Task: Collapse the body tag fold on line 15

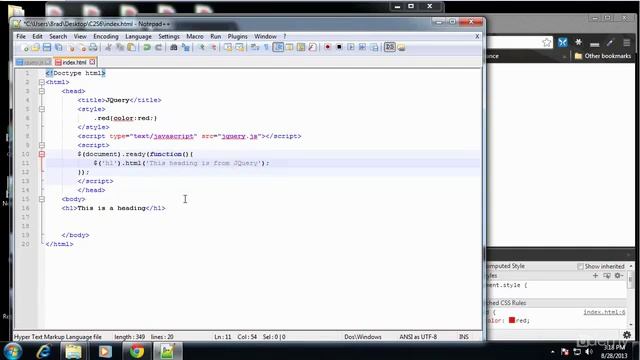Action: (42, 199)
